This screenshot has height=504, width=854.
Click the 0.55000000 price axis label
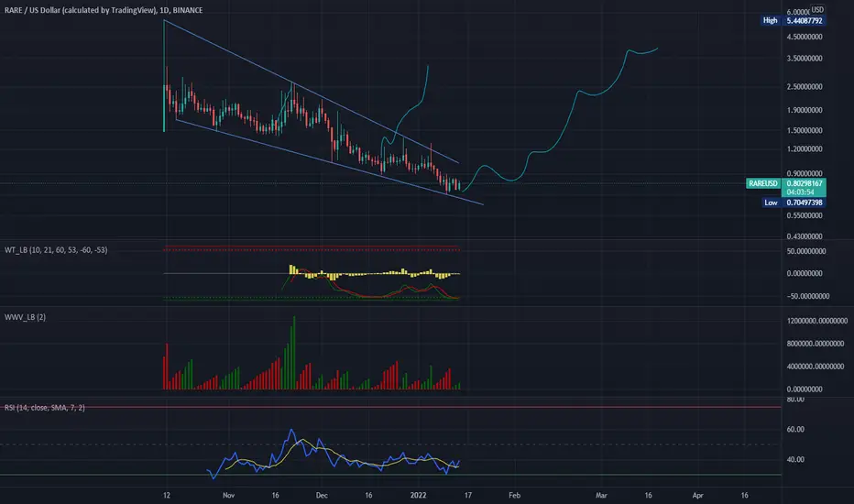[804, 215]
